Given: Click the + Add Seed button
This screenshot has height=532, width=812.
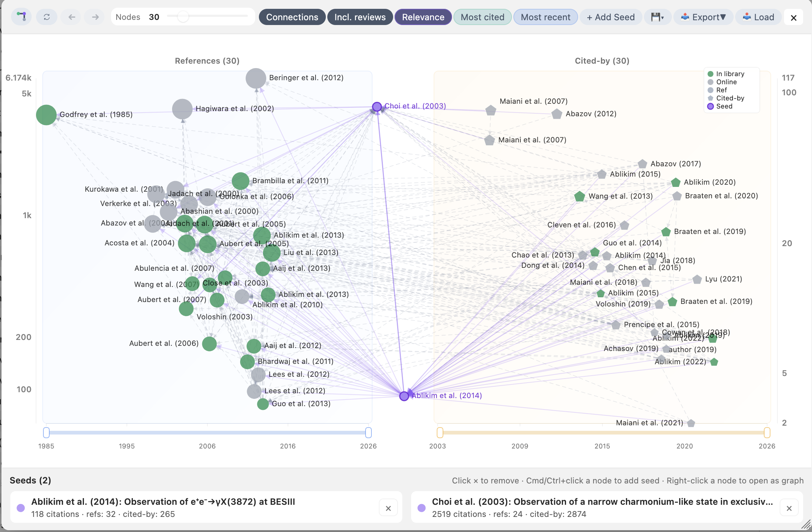Looking at the screenshot, I should coord(611,17).
